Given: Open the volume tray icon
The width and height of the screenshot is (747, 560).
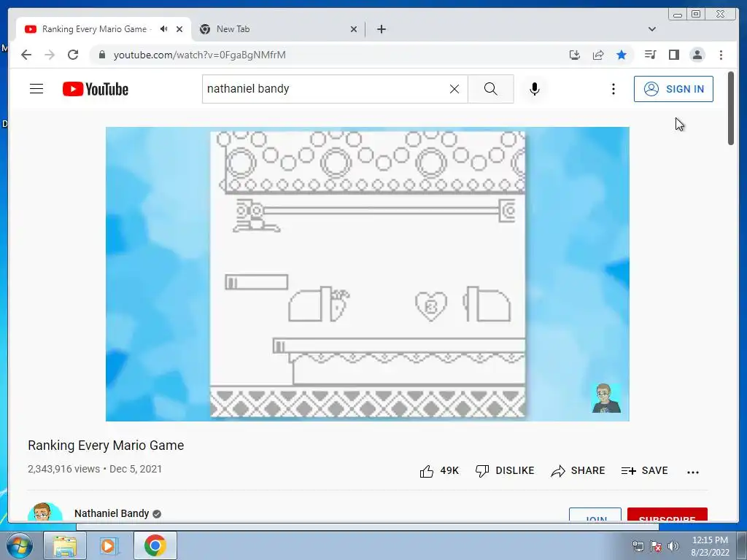Looking at the screenshot, I should coord(673,546).
